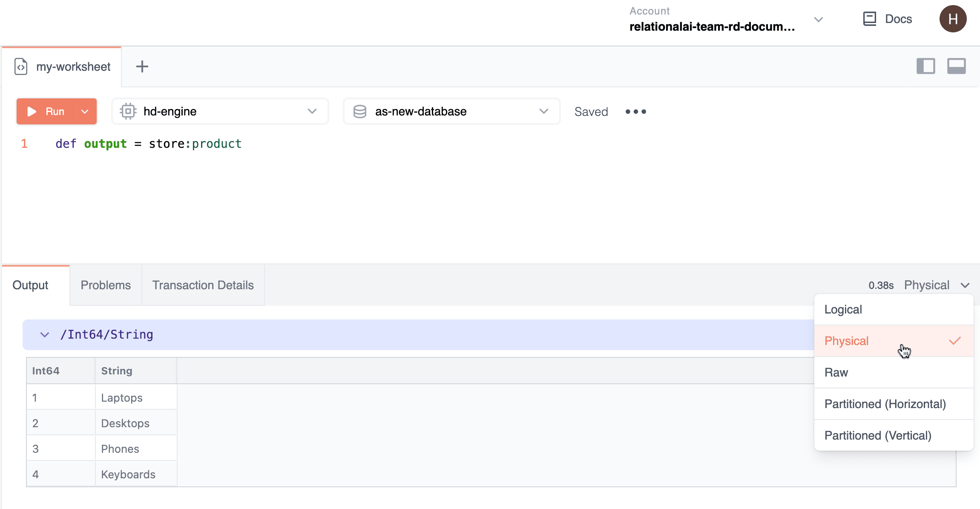Click the engine chip icon

coord(128,112)
